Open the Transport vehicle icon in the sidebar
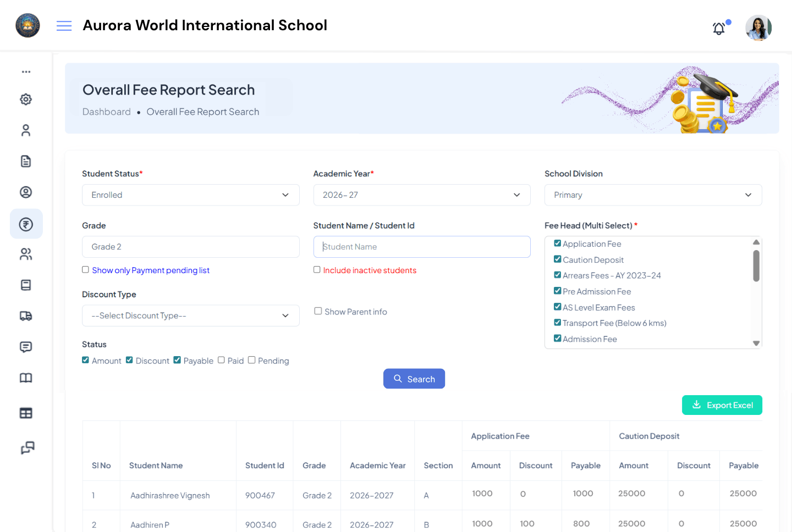 25,316
